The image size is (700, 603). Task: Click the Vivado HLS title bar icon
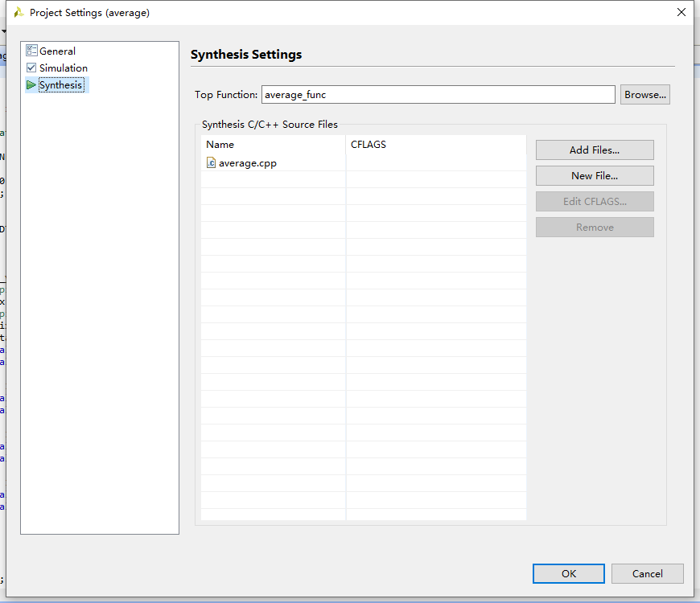(x=19, y=13)
